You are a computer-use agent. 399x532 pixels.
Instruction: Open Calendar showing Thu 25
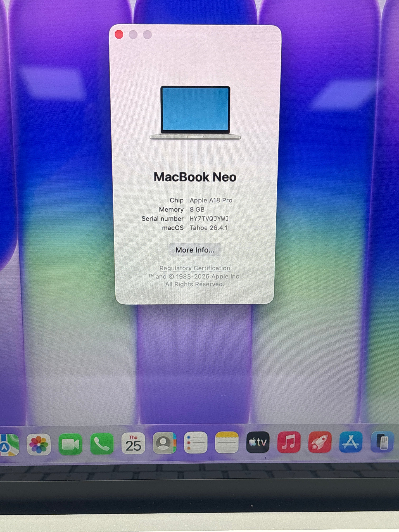(133, 443)
